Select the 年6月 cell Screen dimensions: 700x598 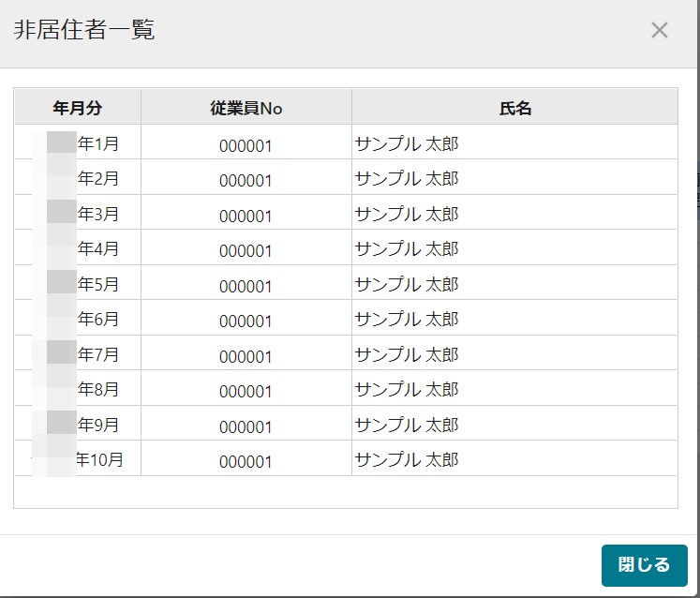coord(78,318)
